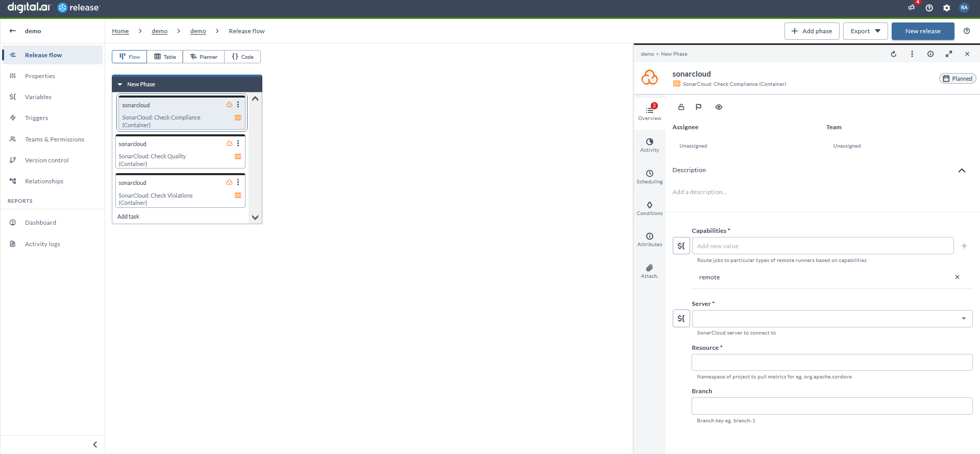
Task: Select Release flow in sidebar
Action: coord(53,55)
